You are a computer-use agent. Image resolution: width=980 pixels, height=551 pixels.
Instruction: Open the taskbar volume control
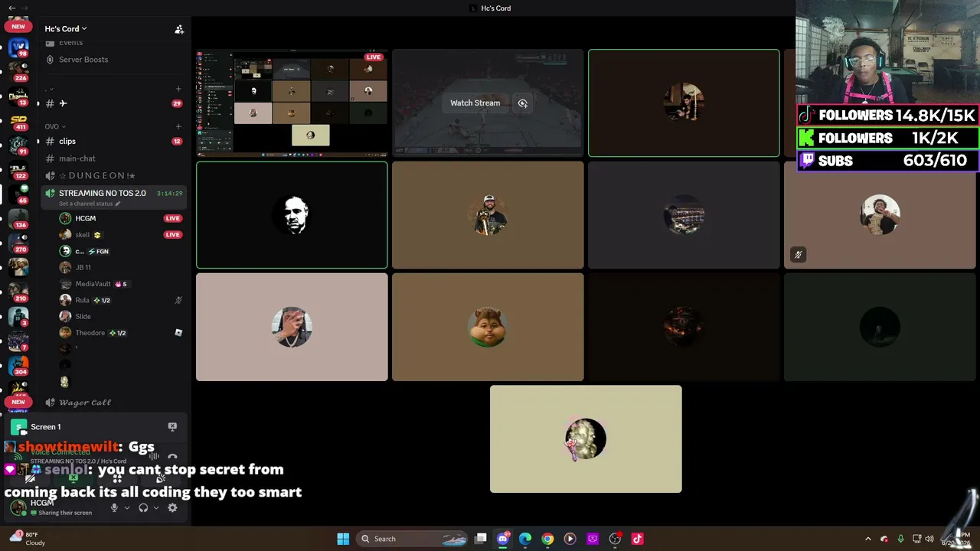929,539
